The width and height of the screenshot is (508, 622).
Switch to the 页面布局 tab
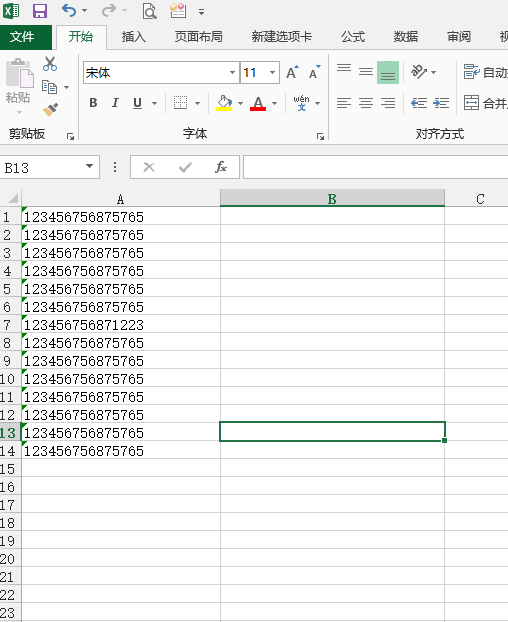pos(198,37)
